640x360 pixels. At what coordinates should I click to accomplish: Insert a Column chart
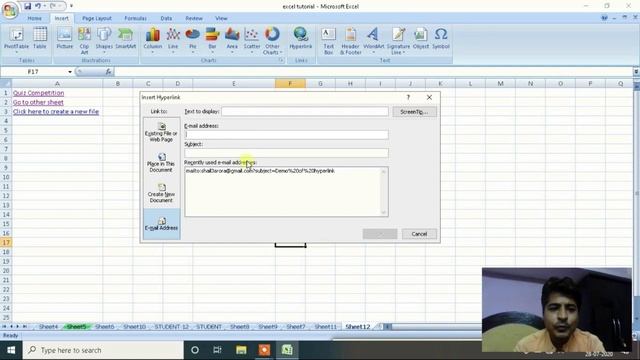[153, 40]
